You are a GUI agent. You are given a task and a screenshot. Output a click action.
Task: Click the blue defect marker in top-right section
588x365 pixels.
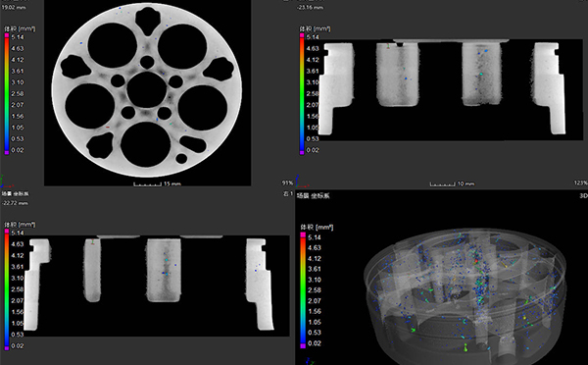point(486,50)
